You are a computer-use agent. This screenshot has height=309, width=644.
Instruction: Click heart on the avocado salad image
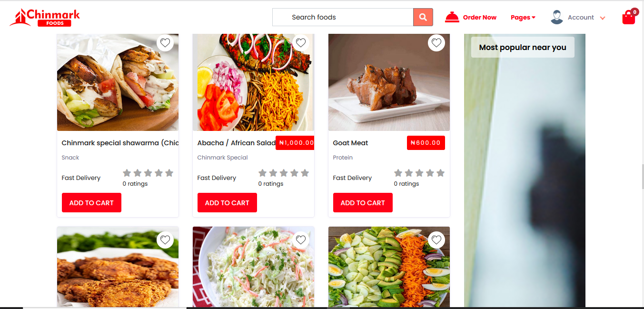[x=436, y=240]
